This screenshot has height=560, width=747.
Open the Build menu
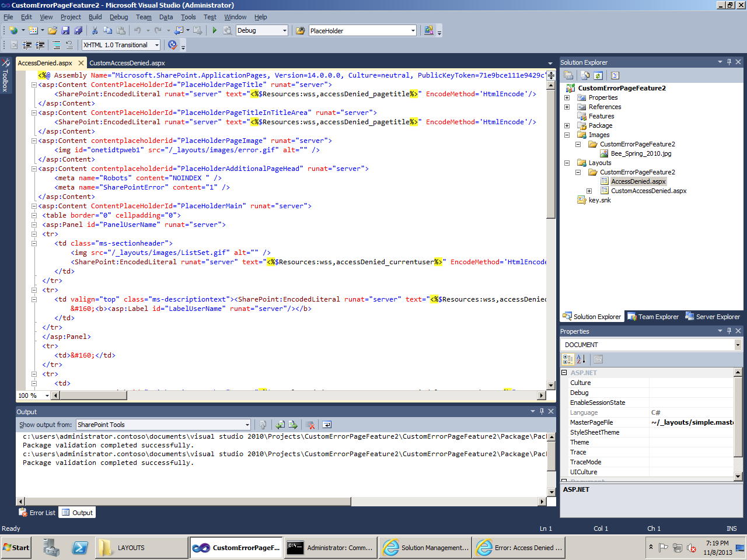click(95, 17)
